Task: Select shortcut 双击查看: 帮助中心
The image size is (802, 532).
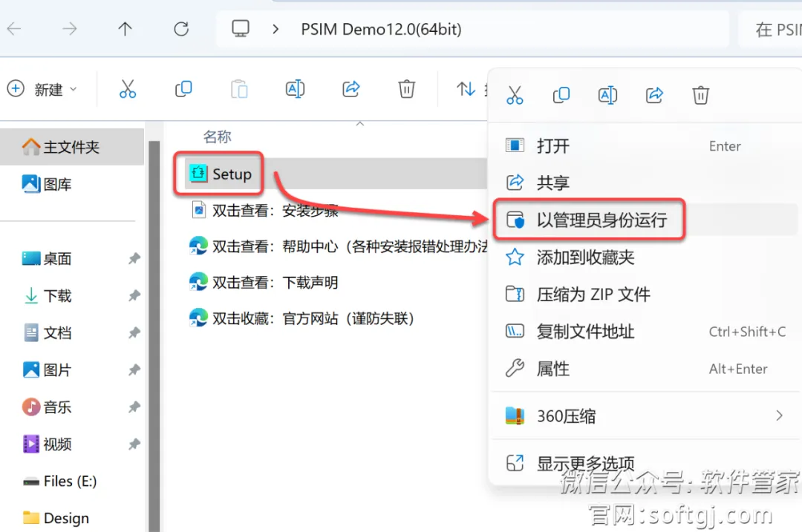Action: (x=338, y=247)
